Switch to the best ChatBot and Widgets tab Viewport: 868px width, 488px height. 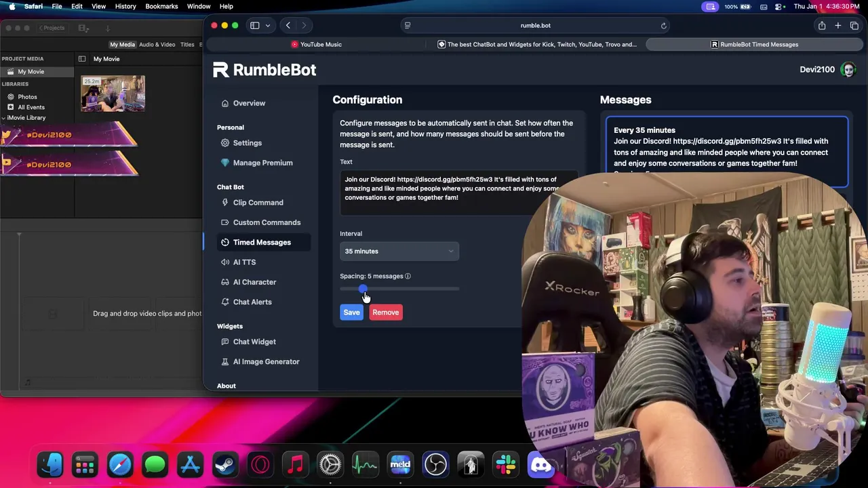pos(536,45)
